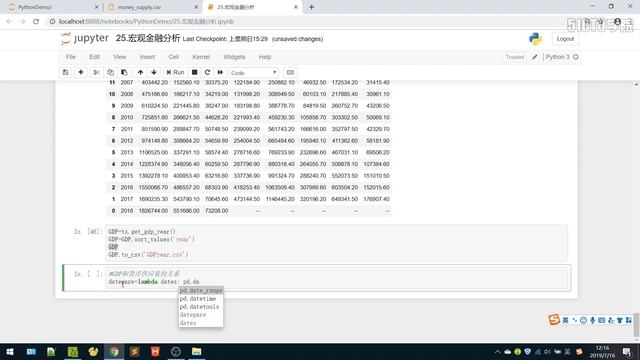Open the cell type Code dropdown
Viewport: 640px width, 360px height.
coord(253,73)
